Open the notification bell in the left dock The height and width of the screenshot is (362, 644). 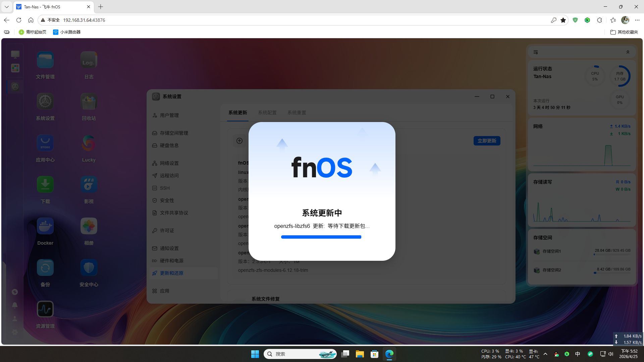tap(15, 305)
